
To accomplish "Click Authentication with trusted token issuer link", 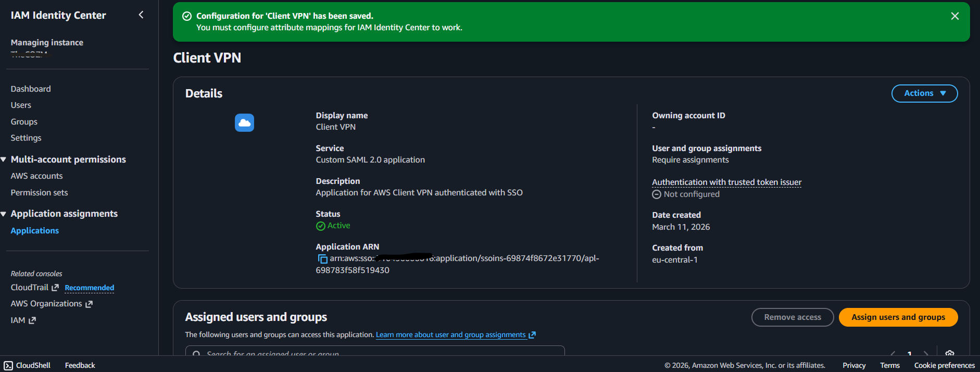I will tap(726, 182).
